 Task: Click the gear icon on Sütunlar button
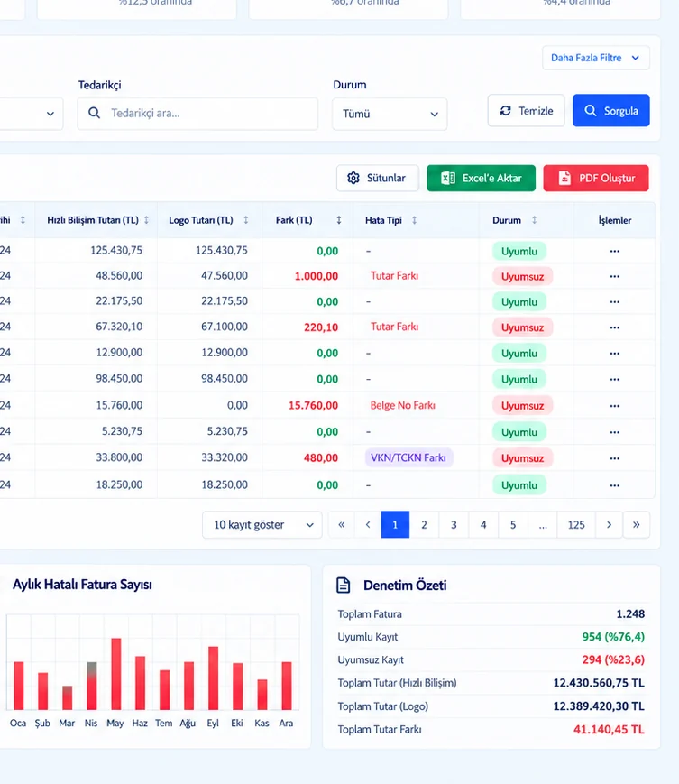[353, 178]
